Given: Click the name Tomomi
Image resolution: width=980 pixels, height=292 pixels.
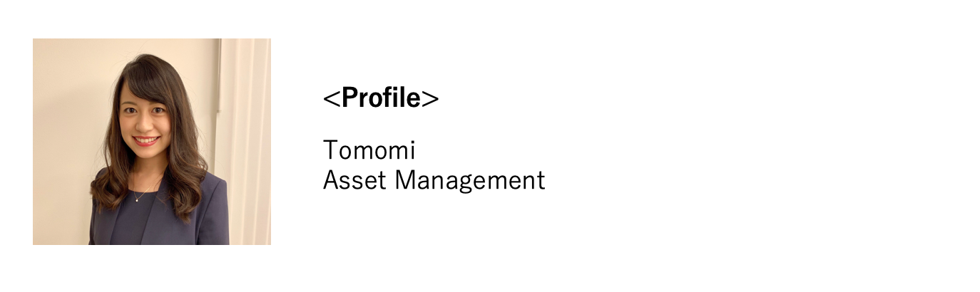Looking at the screenshot, I should click(369, 150).
